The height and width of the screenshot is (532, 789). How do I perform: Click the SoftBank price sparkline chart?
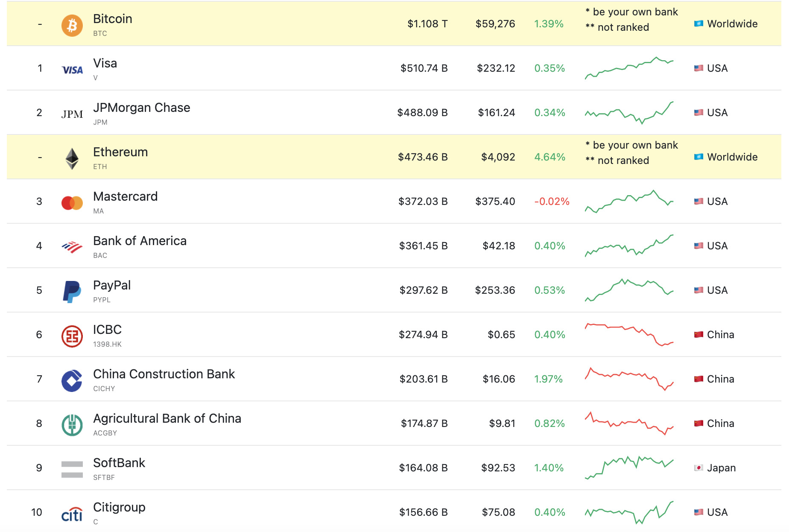click(629, 468)
